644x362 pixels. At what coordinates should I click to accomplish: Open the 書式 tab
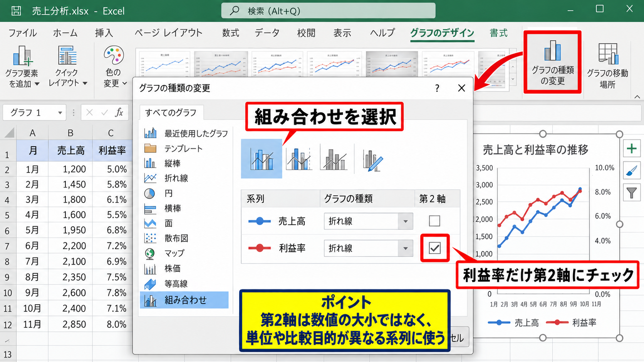click(x=498, y=33)
